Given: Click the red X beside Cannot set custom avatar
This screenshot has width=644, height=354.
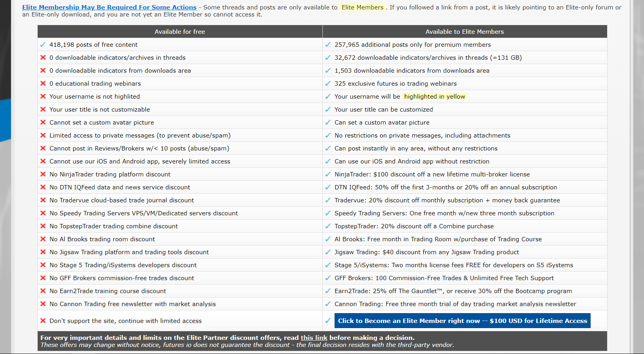Looking at the screenshot, I should click(x=43, y=122).
